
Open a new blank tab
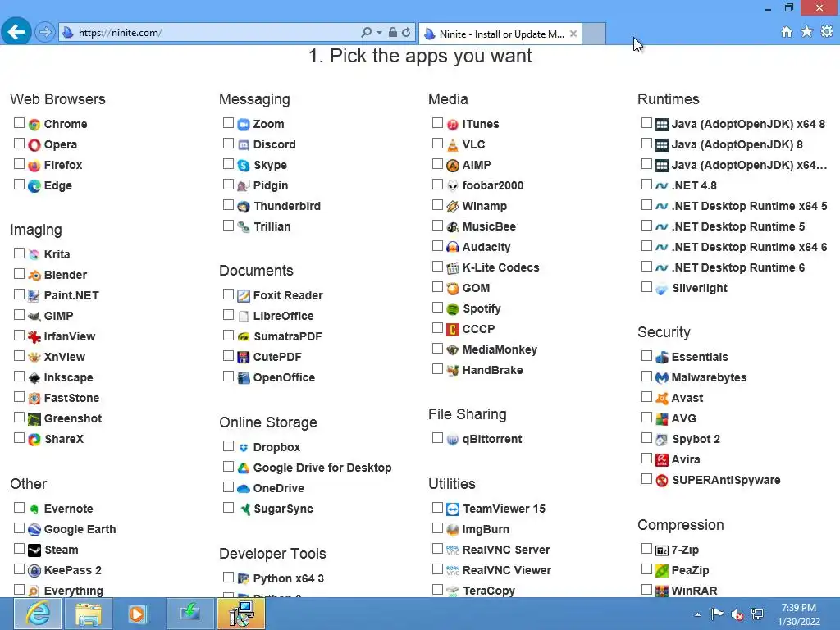click(594, 34)
